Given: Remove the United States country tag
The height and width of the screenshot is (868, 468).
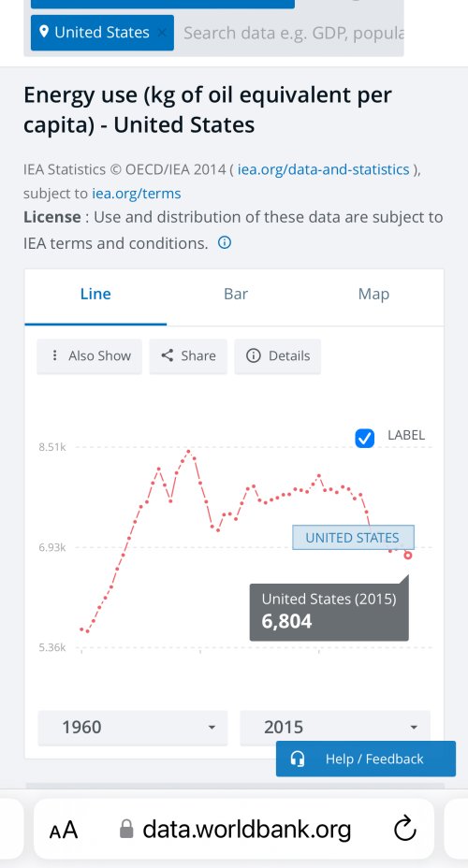Looking at the screenshot, I should (161, 33).
